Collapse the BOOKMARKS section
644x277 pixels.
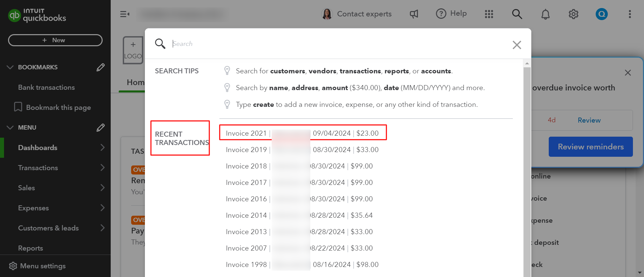pyautogui.click(x=10, y=67)
